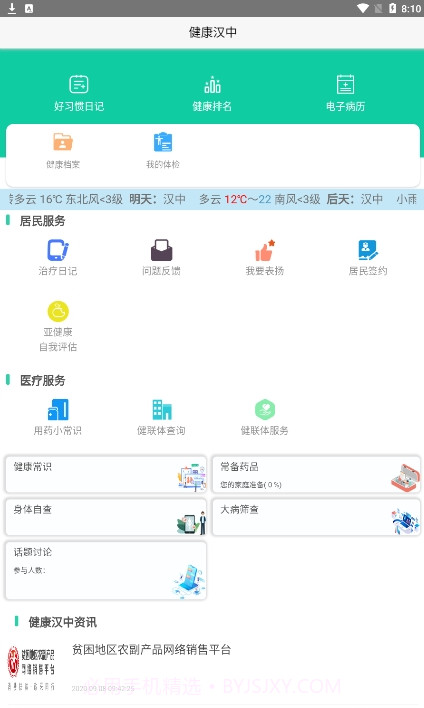Open the 健康常识 card
This screenshot has height=708, width=424.
click(x=106, y=475)
